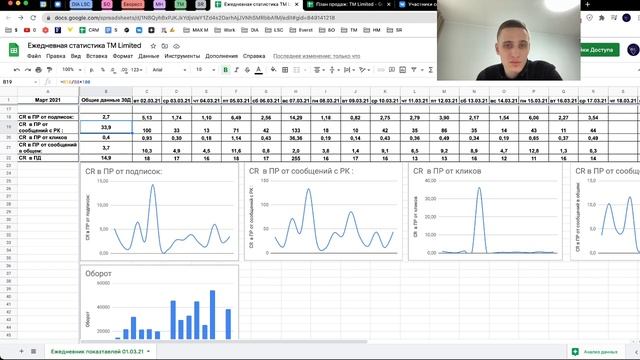The width and height of the screenshot is (640, 360).
Task: Format the cell as currency
Action: 92,70
